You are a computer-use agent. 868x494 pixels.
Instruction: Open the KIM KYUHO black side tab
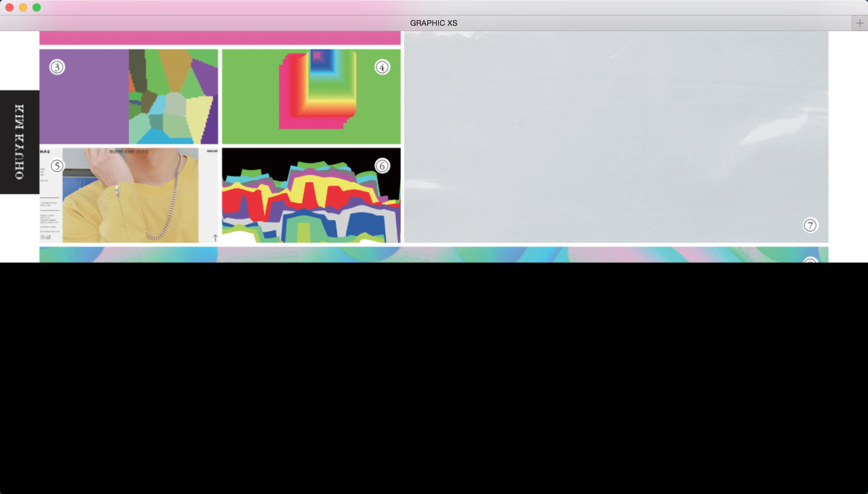[20, 142]
